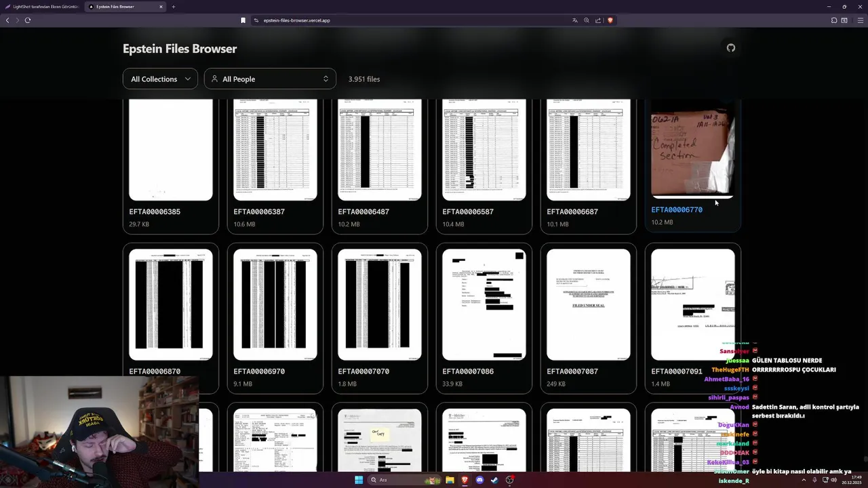This screenshot has height=488, width=868.
Task: Open the Windows Start menu
Action: pyautogui.click(x=359, y=480)
